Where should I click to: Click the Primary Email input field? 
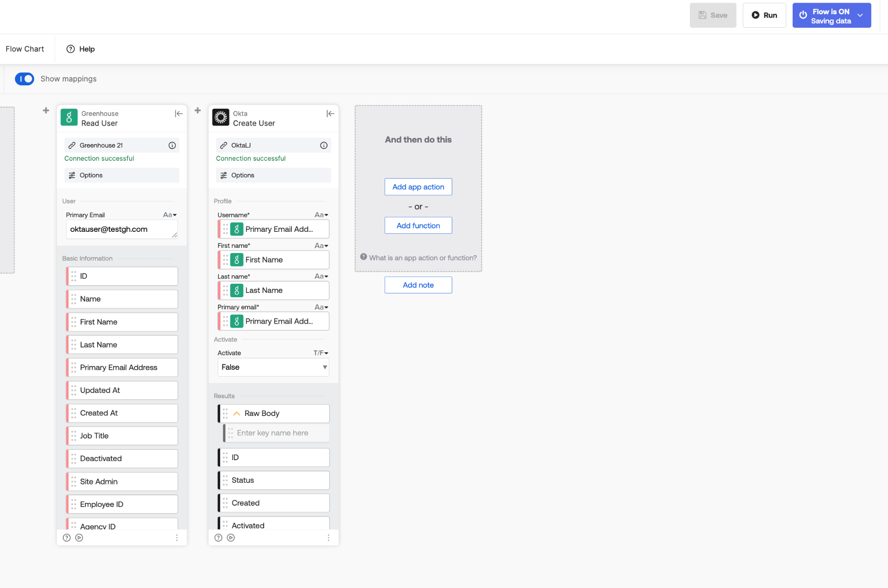tap(122, 229)
